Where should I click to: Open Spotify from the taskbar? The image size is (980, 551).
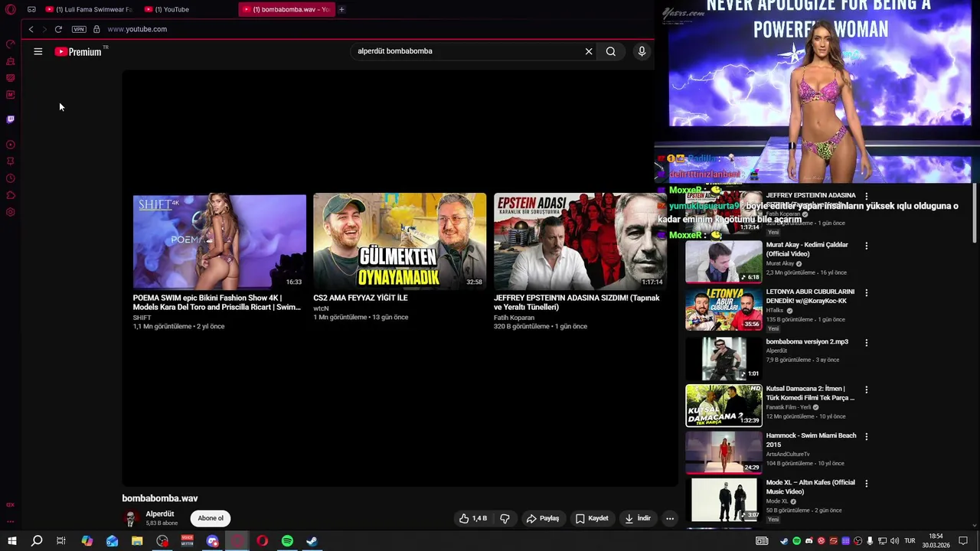tap(287, 541)
